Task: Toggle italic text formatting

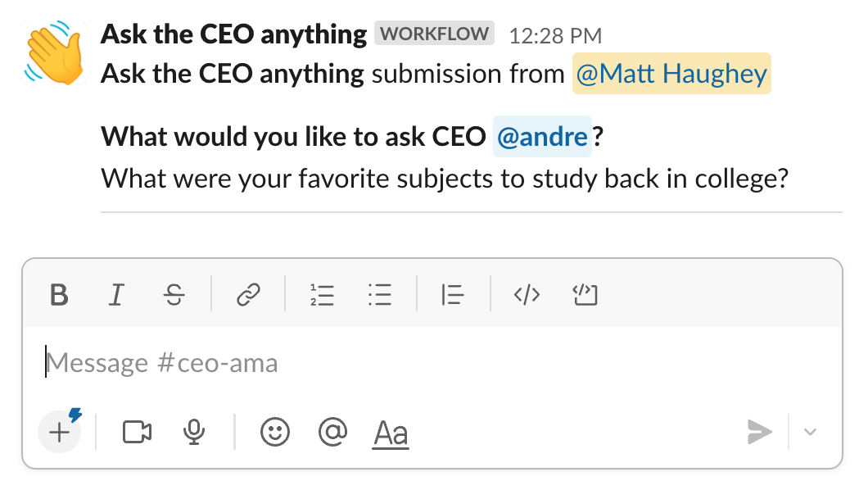Action: click(116, 294)
